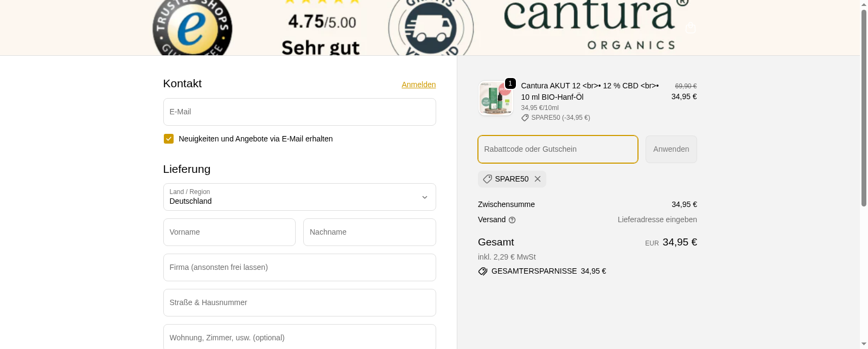Click the cantura Organics logo
Image resolution: width=868 pixels, height=349 pixels.
pos(596,26)
